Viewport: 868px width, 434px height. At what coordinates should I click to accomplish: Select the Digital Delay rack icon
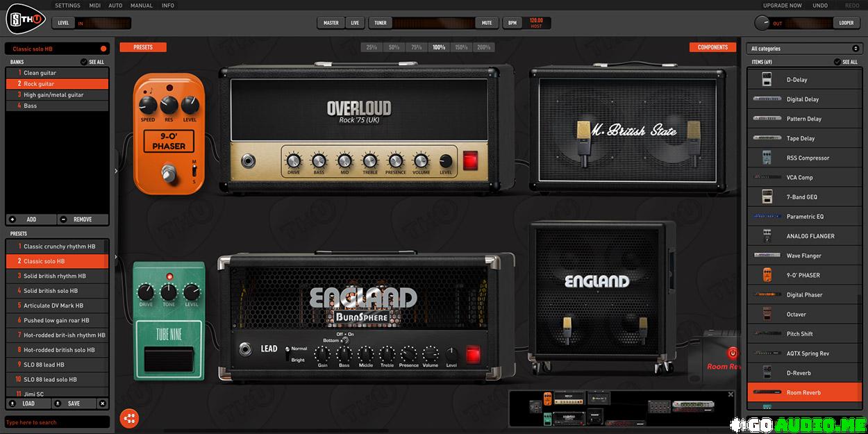coord(767,99)
